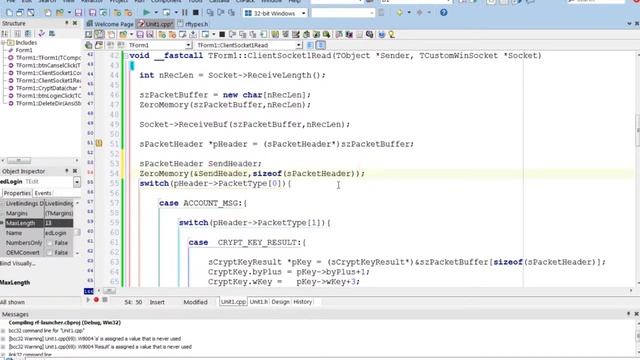This screenshot has height=360, width=640.
Task: Switch to the rftypes.h tab
Action: click(x=193, y=24)
